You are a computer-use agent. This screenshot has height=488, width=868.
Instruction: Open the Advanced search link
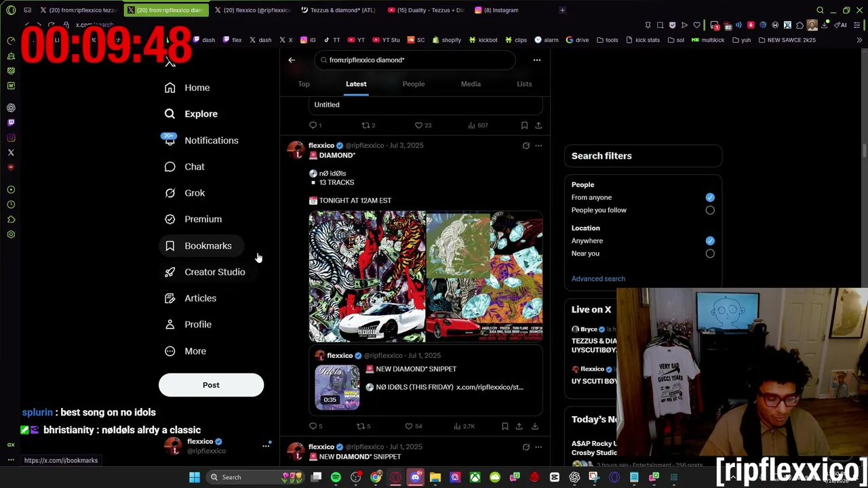(598, 279)
